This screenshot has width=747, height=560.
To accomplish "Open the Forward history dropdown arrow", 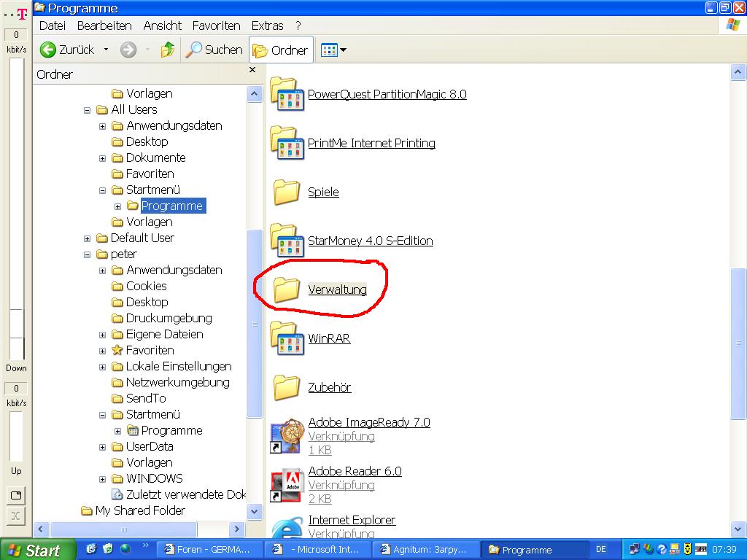I will (x=147, y=50).
